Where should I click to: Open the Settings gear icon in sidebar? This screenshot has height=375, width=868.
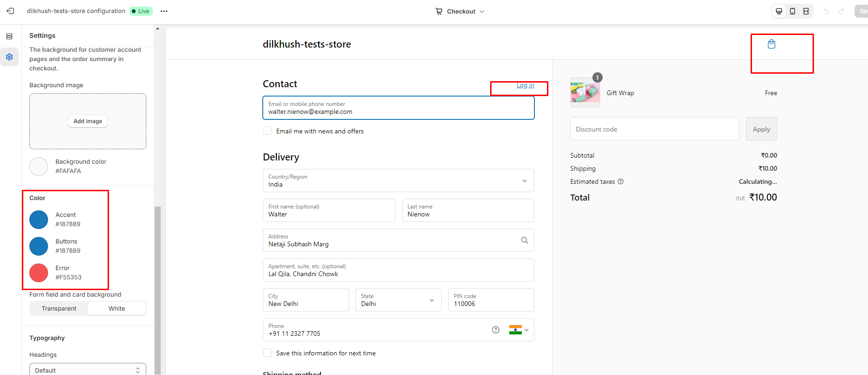coord(9,57)
